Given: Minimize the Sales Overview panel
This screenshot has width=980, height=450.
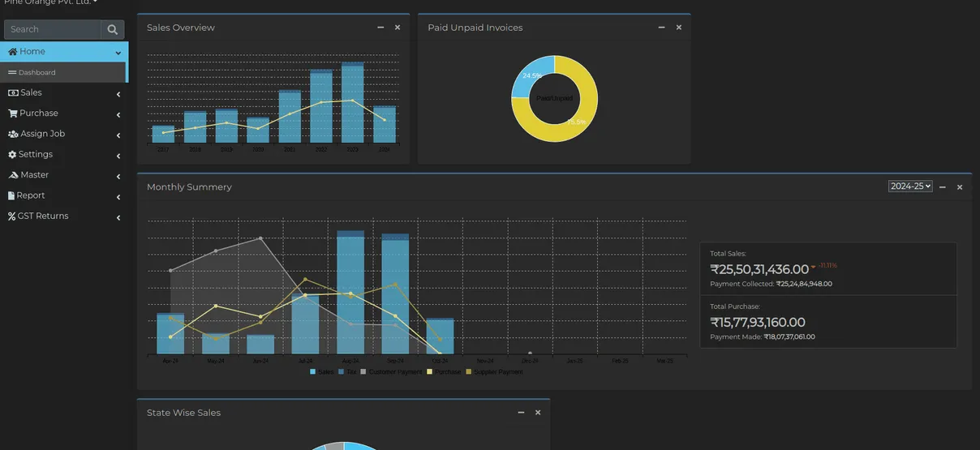Looking at the screenshot, I should (x=380, y=28).
